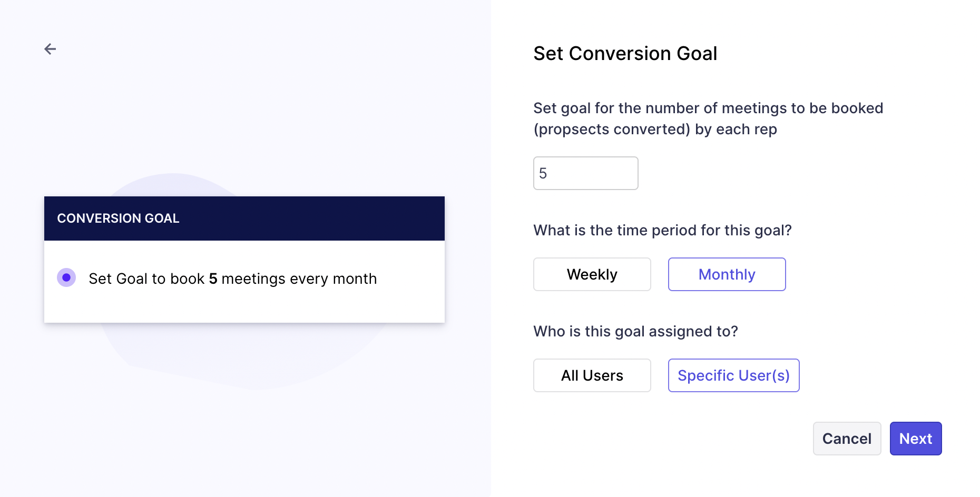
Task: Click the meetings goal description text
Action: click(708, 108)
